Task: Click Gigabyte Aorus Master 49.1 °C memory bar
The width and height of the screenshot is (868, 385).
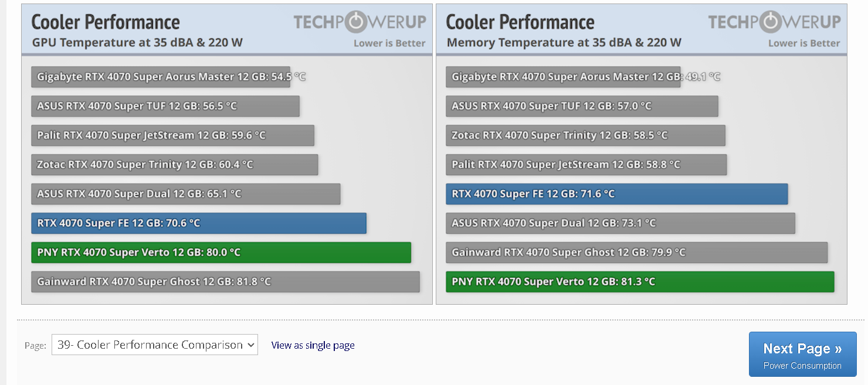Action: (x=563, y=77)
